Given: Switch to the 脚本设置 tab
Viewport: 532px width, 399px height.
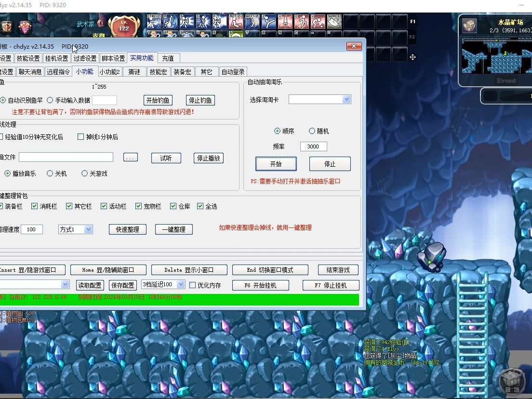Looking at the screenshot, I should coord(113,58).
